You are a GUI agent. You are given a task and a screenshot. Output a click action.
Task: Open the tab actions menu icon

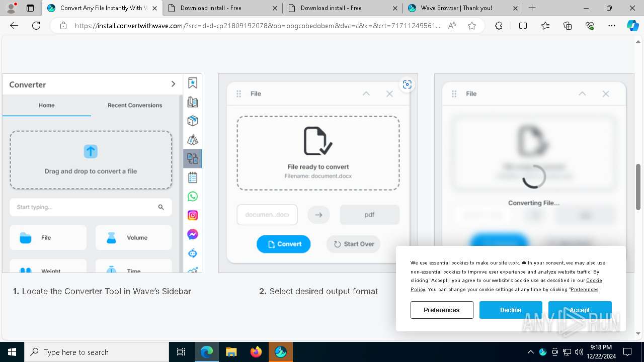(x=30, y=8)
